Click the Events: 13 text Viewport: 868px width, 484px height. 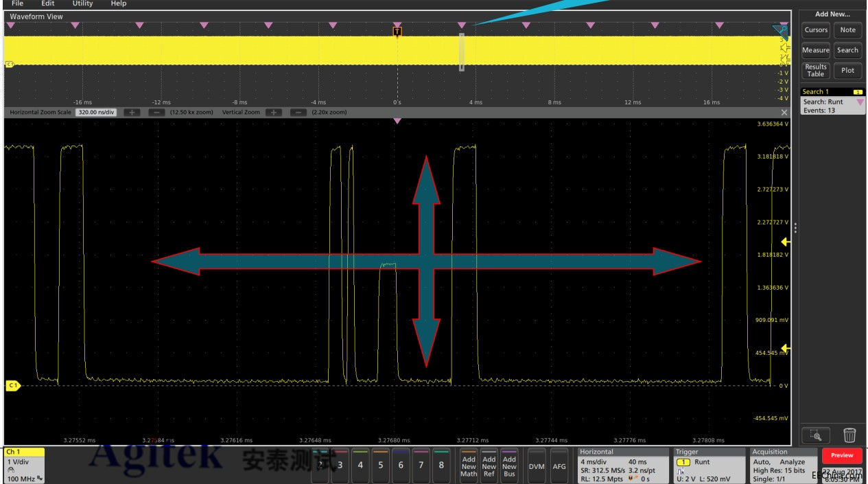coord(819,110)
